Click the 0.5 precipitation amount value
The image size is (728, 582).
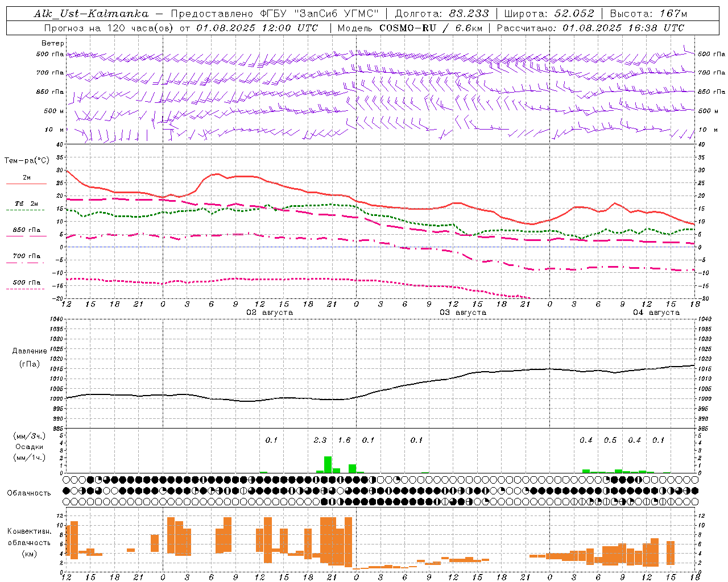click(x=610, y=440)
